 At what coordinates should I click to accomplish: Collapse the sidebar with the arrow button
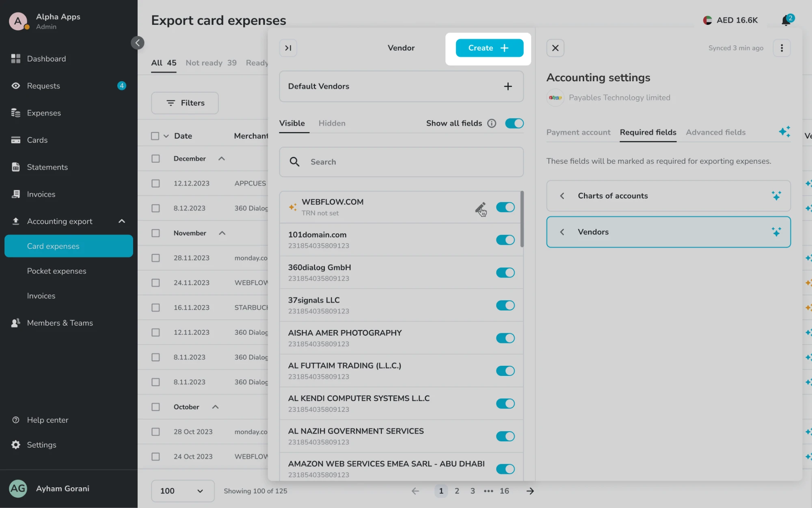point(138,43)
